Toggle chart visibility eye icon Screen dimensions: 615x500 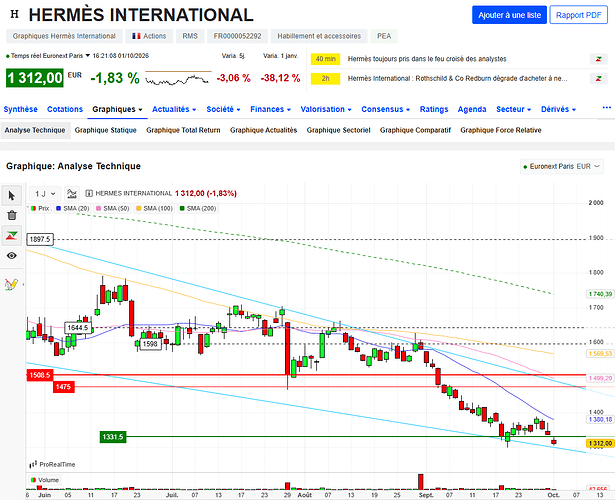[12, 256]
